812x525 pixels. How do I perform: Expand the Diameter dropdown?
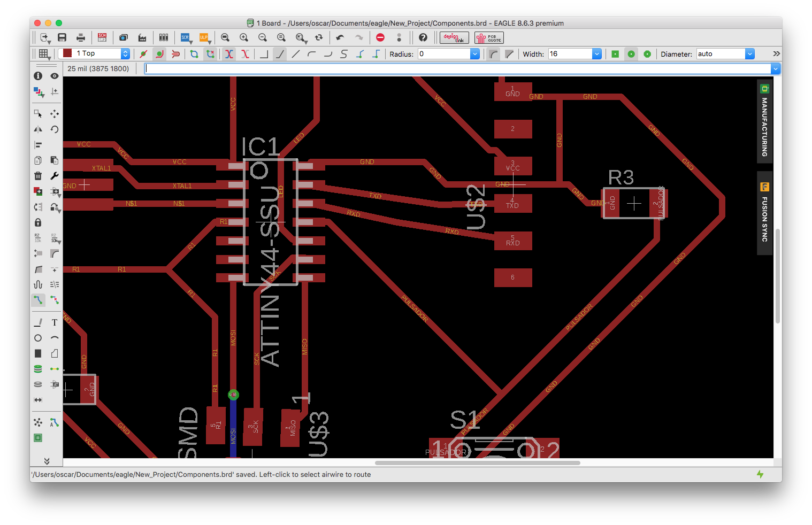[x=749, y=54]
